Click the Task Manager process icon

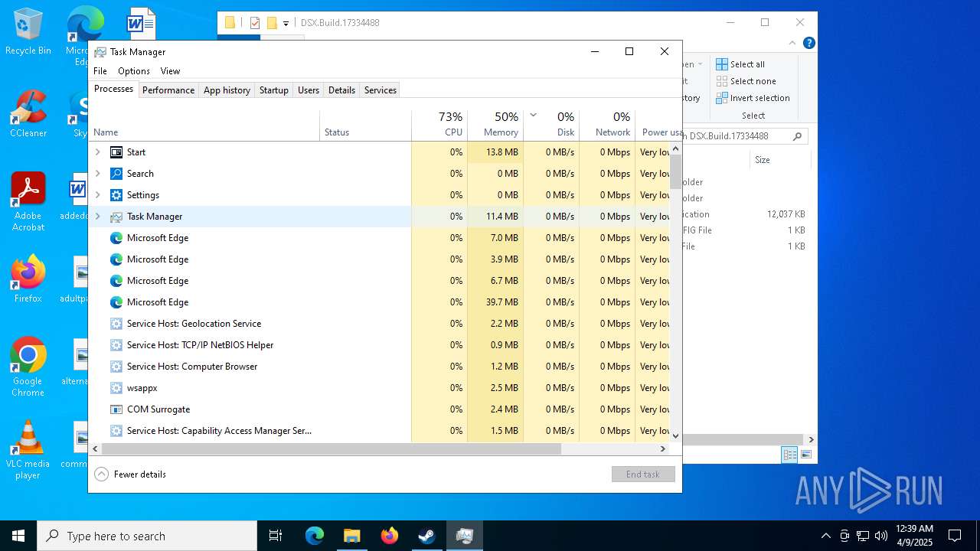(116, 217)
